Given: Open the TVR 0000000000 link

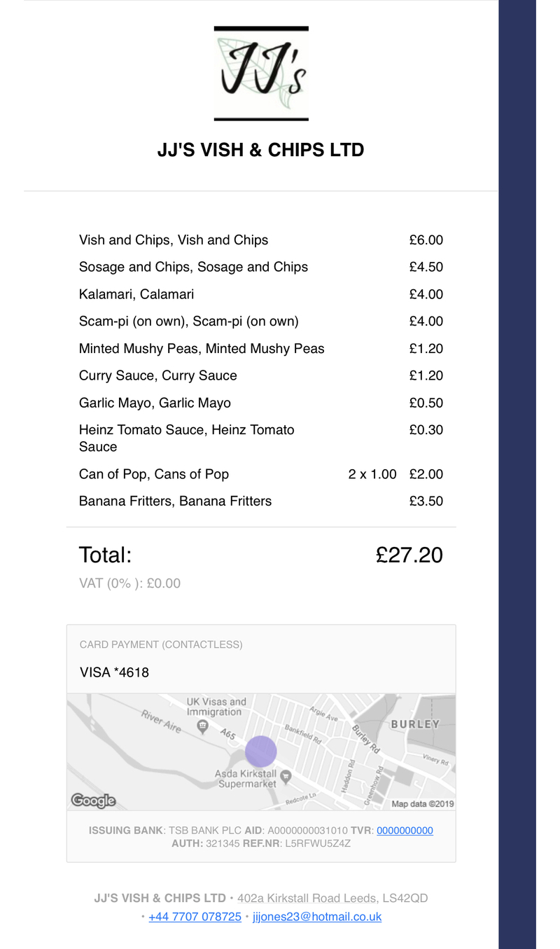Looking at the screenshot, I should [405, 831].
